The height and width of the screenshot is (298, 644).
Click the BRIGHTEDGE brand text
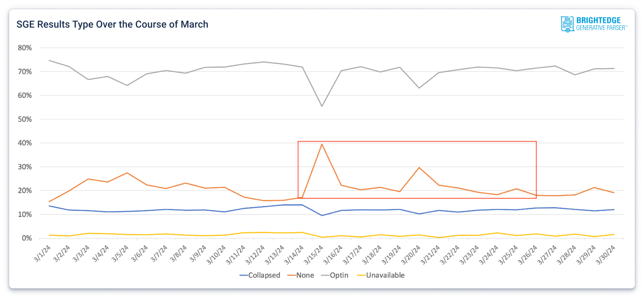(601, 20)
